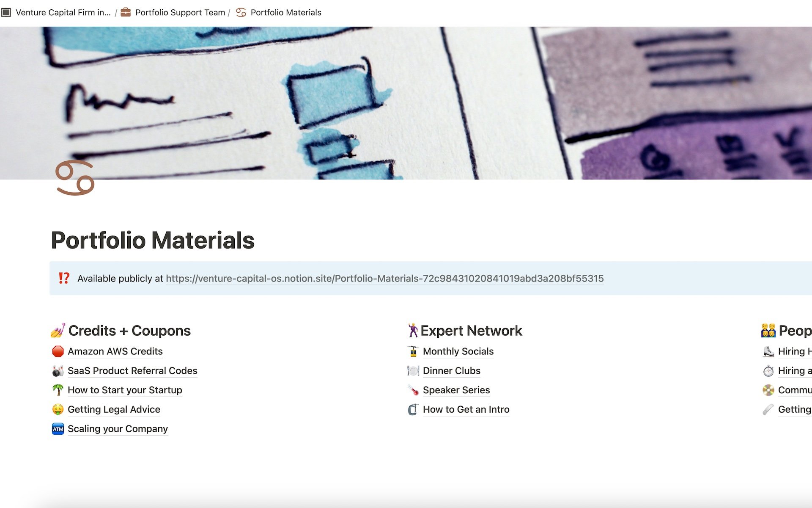The image size is (812, 508).
Task: Select the Monthly Socials menu item
Action: [x=458, y=351]
